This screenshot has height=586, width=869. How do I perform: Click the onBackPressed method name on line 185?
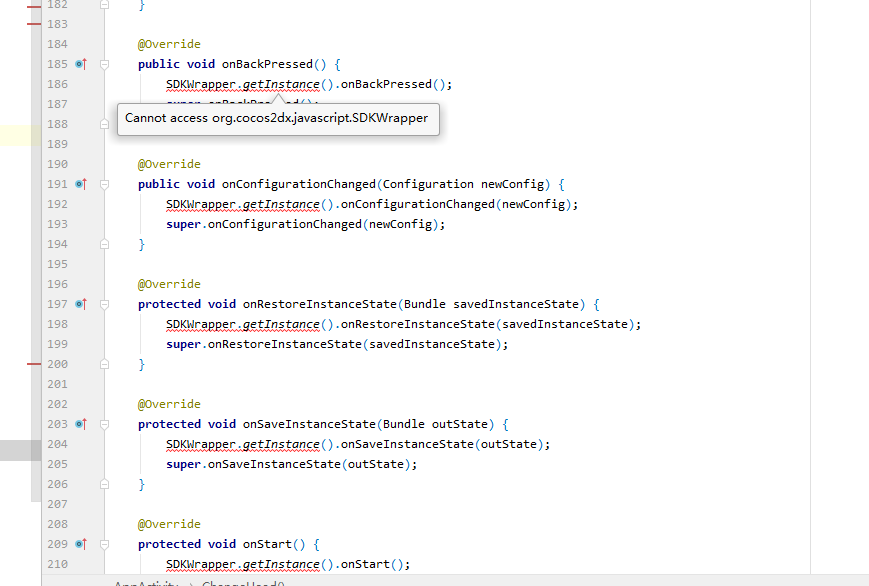click(268, 64)
